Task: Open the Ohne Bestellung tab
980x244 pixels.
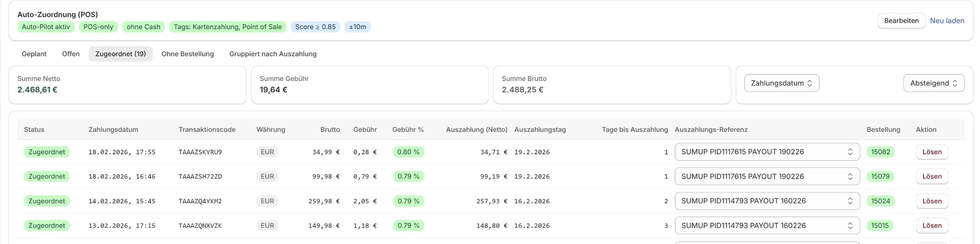Action: [x=188, y=54]
